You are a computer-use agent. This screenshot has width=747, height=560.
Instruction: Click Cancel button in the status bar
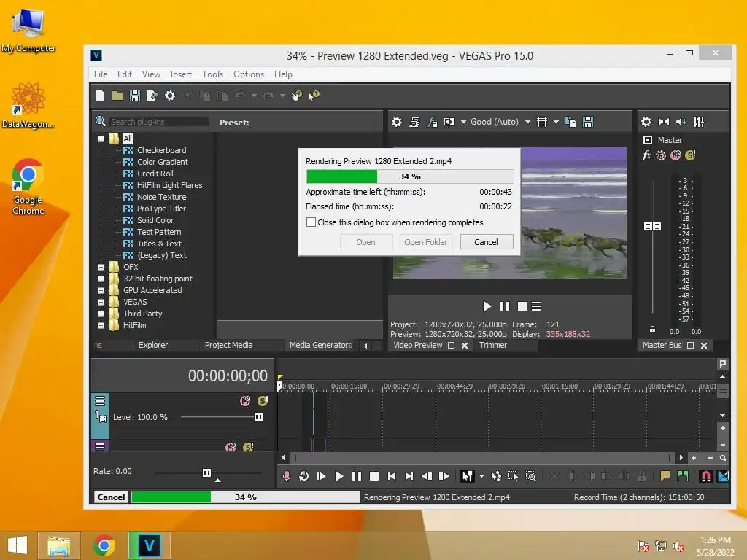click(x=111, y=497)
